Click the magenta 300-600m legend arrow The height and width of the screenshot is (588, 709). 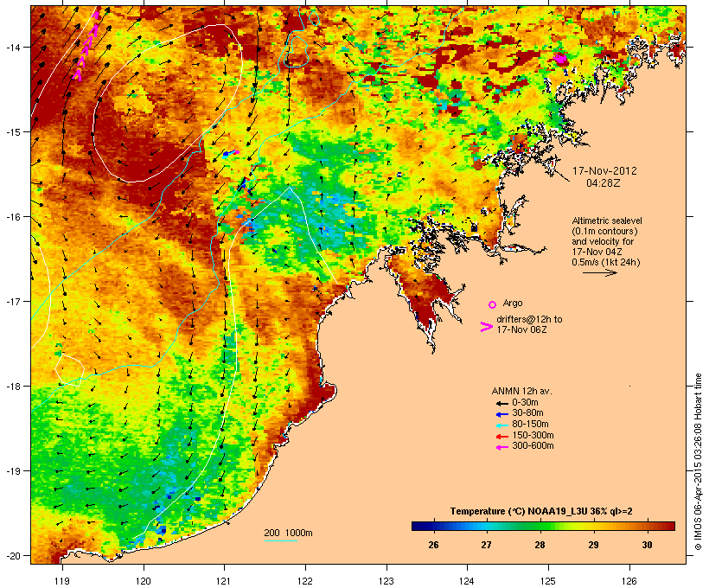(x=501, y=447)
